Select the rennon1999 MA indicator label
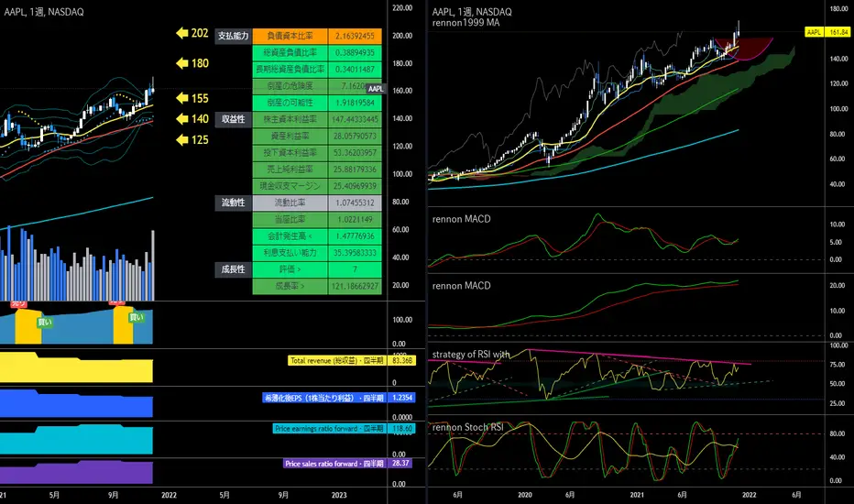 [465, 23]
